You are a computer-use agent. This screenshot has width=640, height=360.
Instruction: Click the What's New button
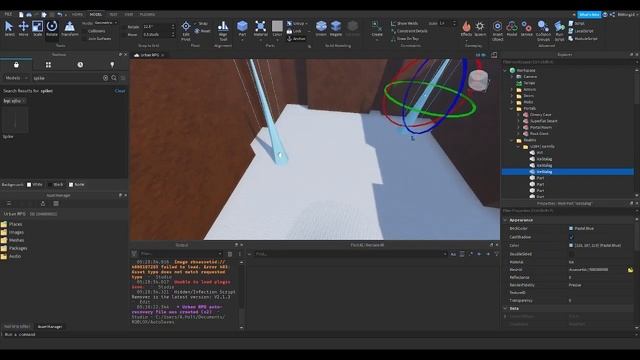click(x=589, y=14)
